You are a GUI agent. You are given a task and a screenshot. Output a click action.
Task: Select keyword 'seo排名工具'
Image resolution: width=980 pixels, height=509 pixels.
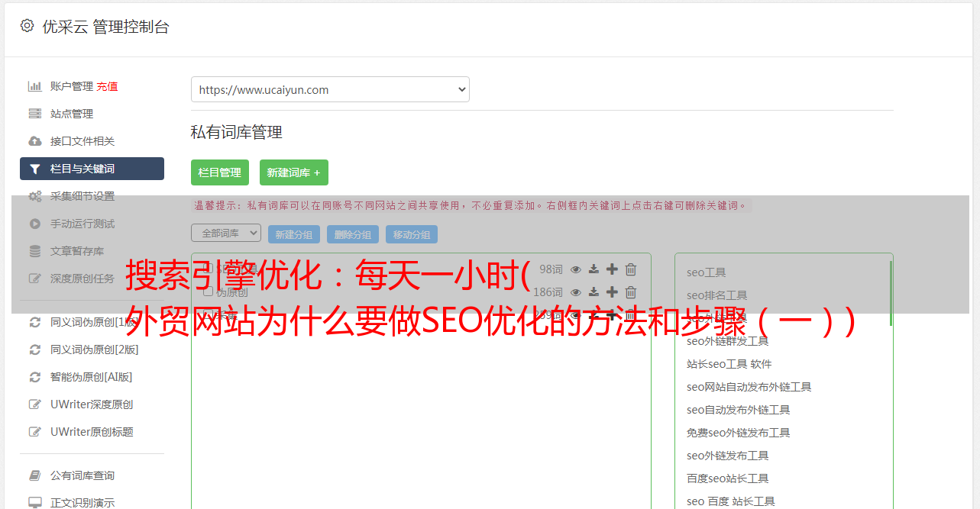pyautogui.click(x=717, y=295)
